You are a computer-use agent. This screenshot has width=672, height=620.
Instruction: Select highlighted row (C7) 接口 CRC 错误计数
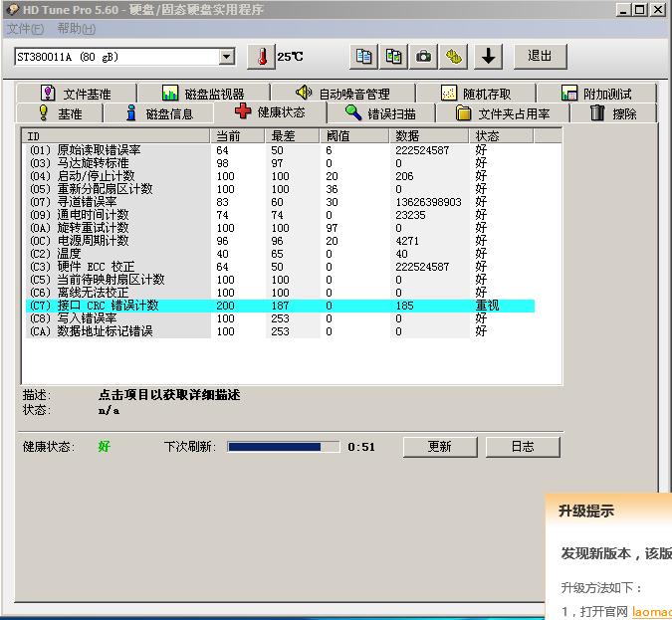[x=281, y=306]
